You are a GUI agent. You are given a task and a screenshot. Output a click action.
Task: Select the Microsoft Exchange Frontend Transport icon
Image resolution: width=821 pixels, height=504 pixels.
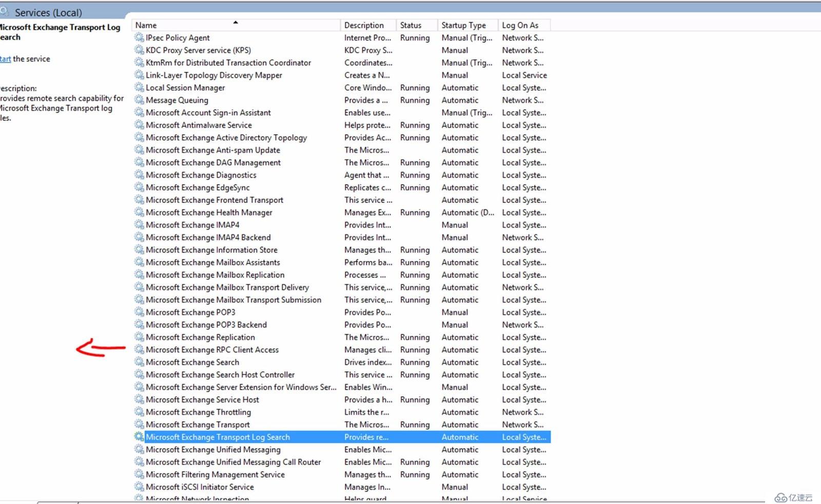pos(139,199)
